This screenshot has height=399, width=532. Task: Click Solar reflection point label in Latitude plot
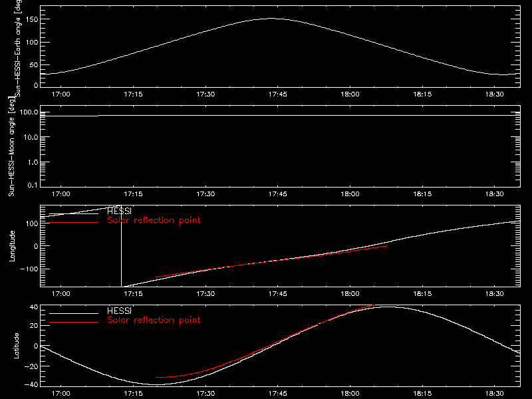point(154,320)
